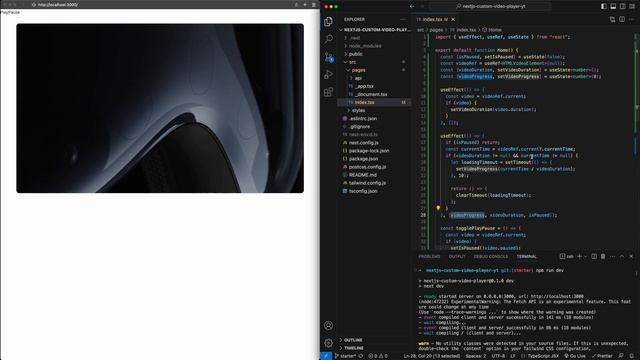The width and height of the screenshot is (640, 360).
Task: Switch to the DEBUG CONSOLE tab
Action: [x=491, y=256]
